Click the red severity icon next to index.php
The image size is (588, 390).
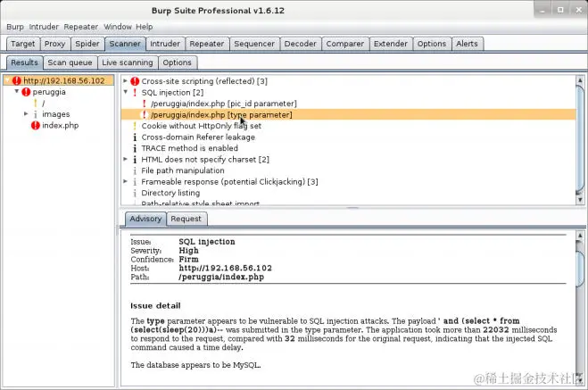point(36,126)
